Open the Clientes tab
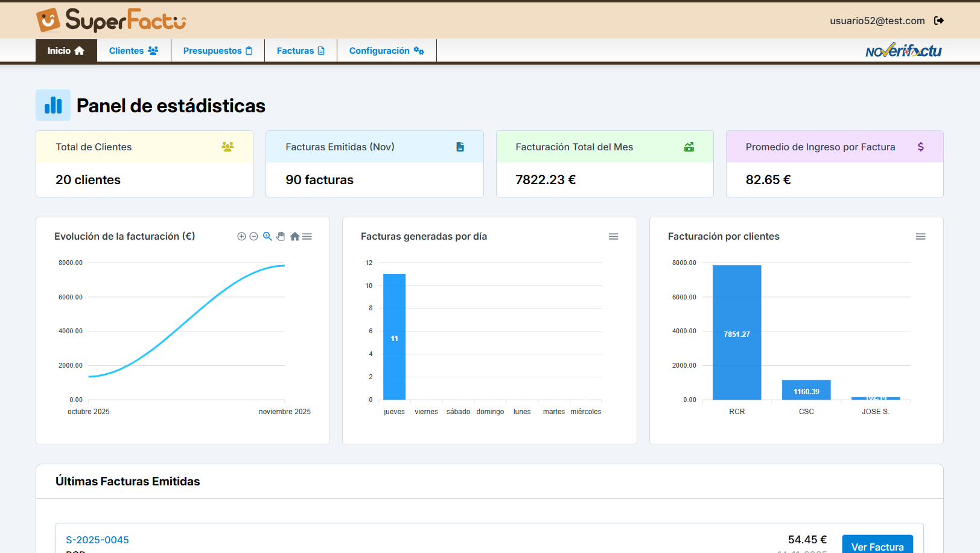Image resolution: width=980 pixels, height=553 pixels. tap(133, 51)
